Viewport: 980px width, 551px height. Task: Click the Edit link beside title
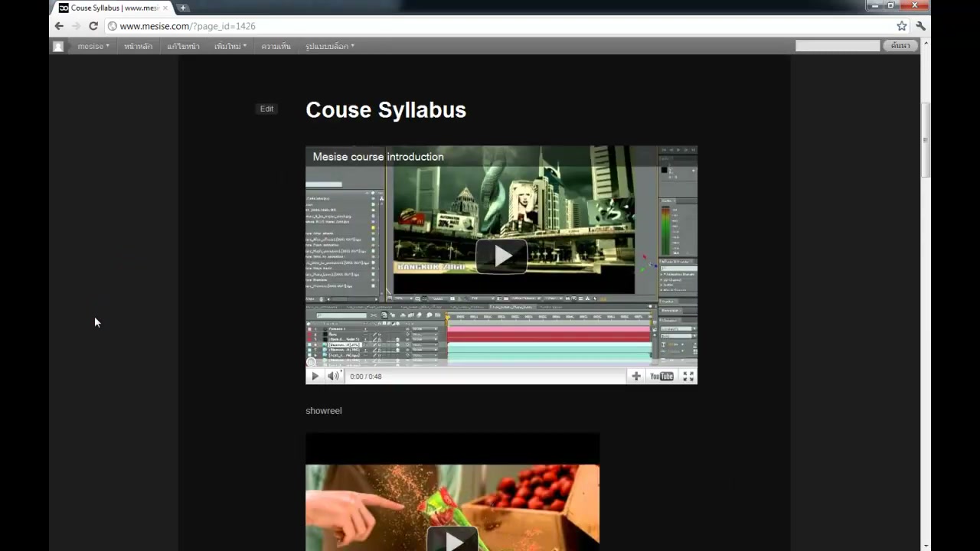[266, 109]
